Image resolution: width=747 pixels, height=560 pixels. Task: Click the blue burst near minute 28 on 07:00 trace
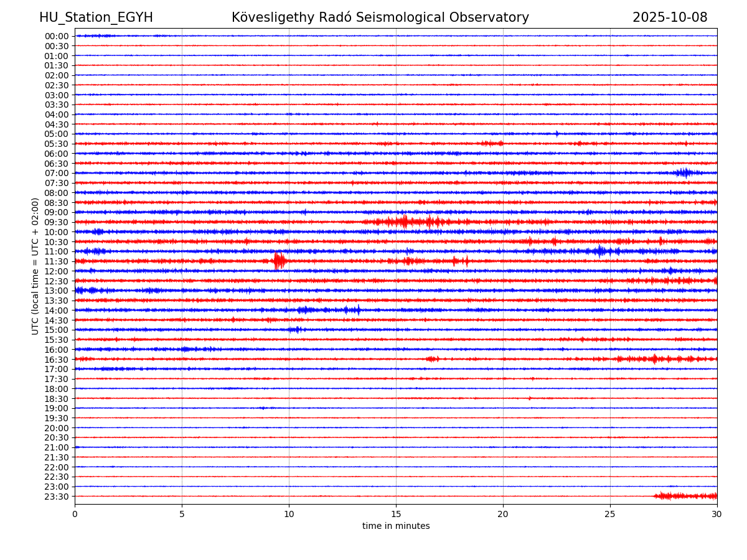pos(685,172)
